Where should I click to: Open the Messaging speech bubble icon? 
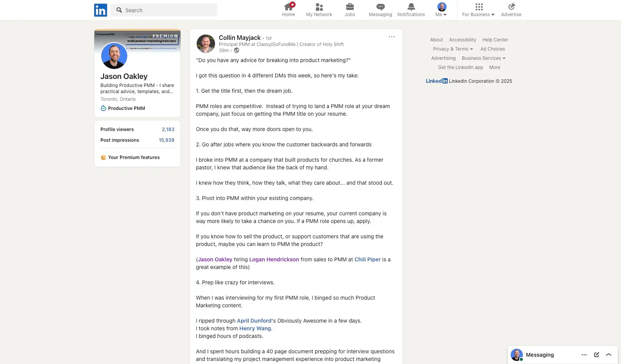point(380,7)
